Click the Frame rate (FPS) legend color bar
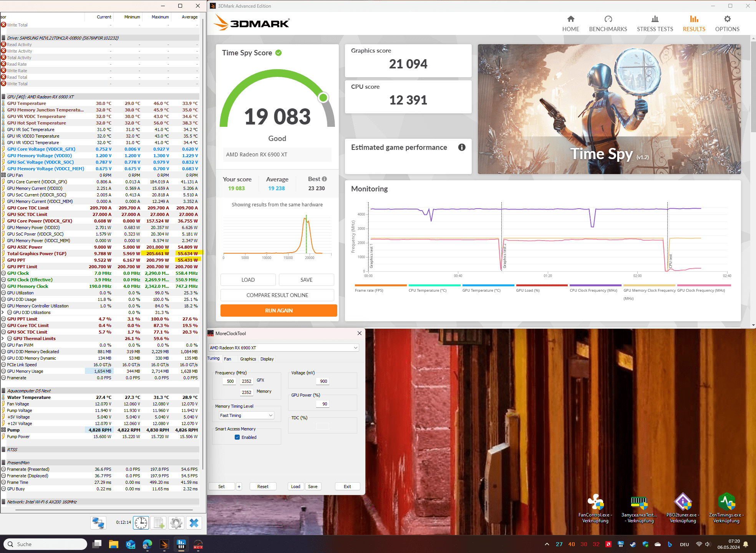This screenshot has height=553, width=756. pyautogui.click(x=381, y=286)
